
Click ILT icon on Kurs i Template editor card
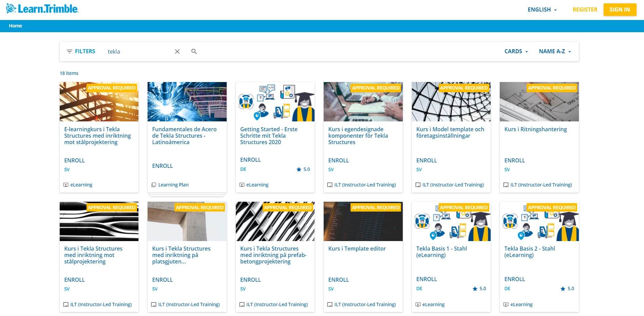click(x=330, y=304)
